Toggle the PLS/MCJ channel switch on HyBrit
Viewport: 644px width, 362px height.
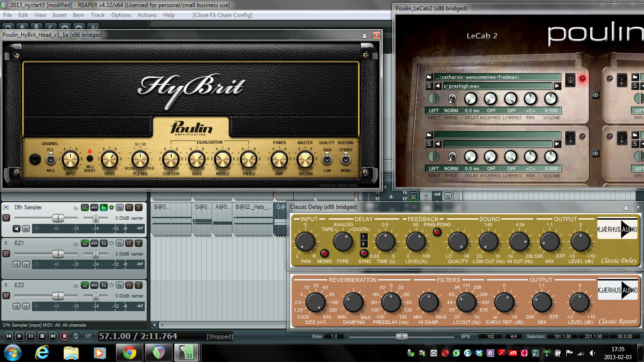(x=50, y=160)
